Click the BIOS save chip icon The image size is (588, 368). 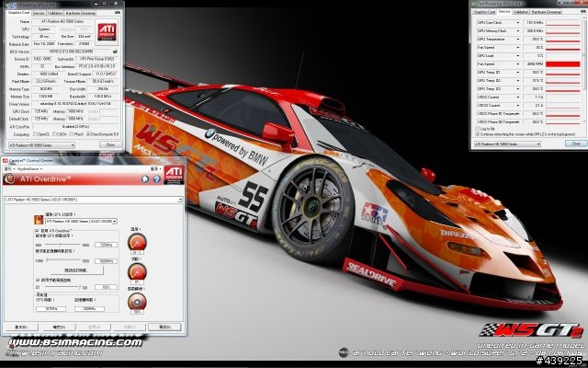(x=115, y=52)
